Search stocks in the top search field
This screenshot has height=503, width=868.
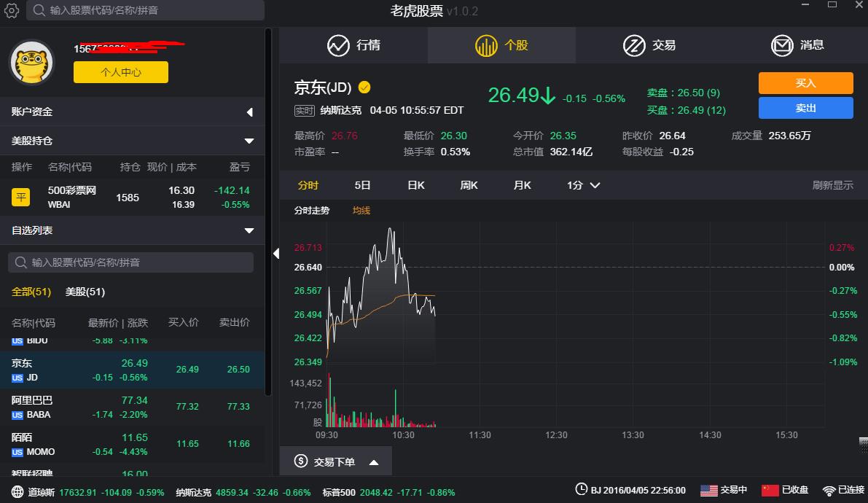(145, 10)
